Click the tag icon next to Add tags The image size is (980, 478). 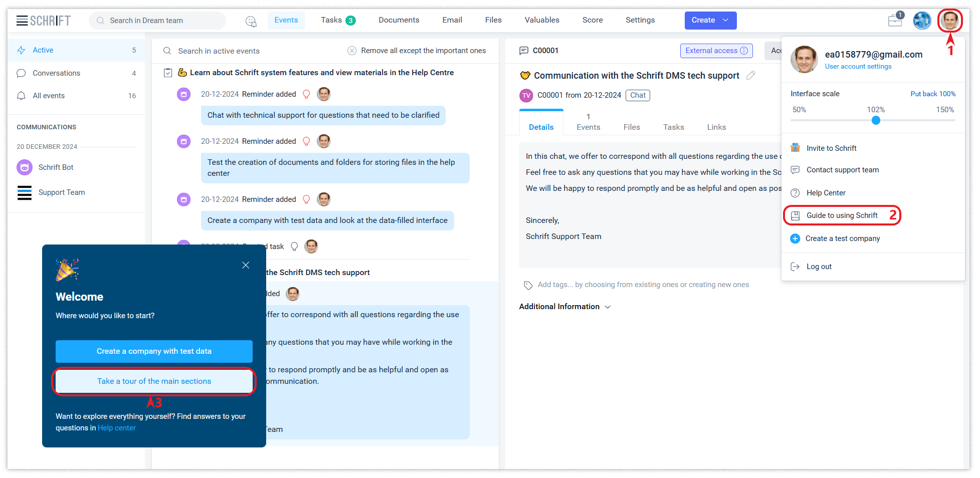point(528,285)
